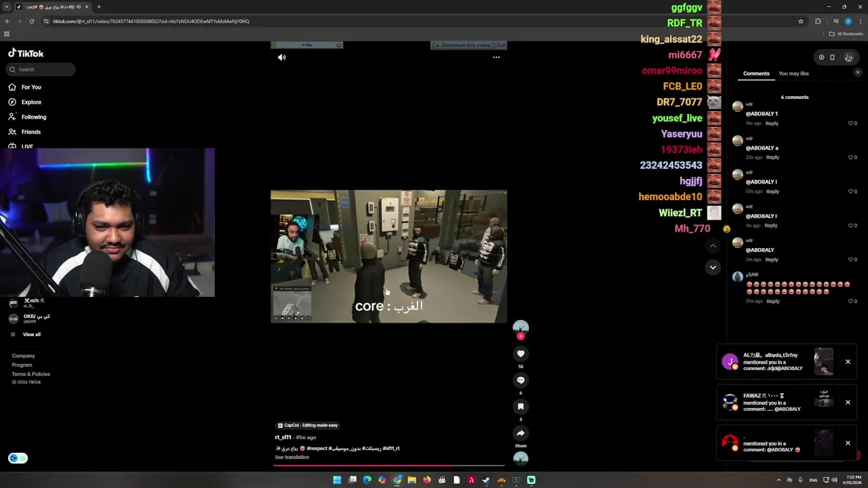The image size is (868, 488).
Task: Reload the page with the browser refresh button
Action: pos(31,21)
